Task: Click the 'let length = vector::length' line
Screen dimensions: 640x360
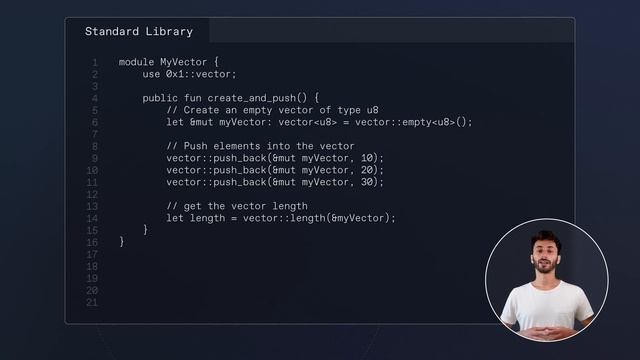Action: pos(281,218)
